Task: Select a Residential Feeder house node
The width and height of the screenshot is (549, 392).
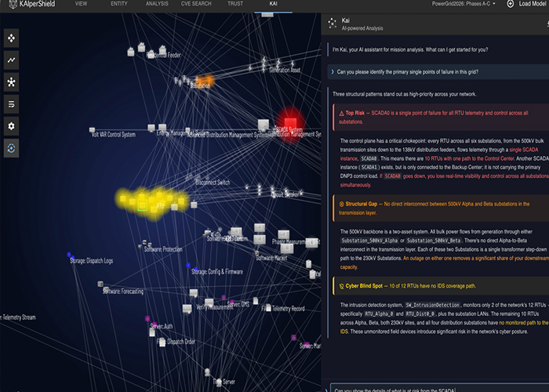Action: (141, 47)
